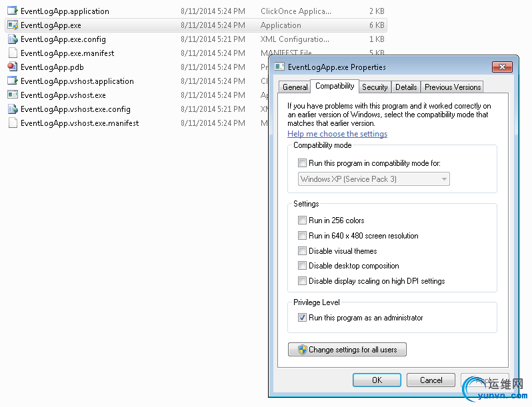Select the EventLogApp.application file icon
532x407 pixels.
(x=13, y=11)
